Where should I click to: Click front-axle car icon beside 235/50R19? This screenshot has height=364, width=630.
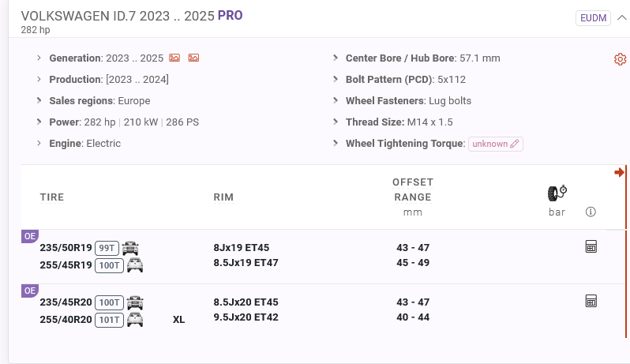coord(130,248)
